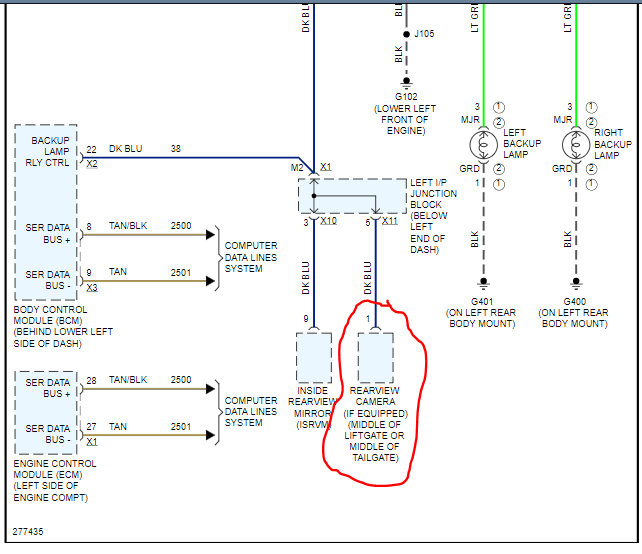Screen dimensions: 642x554
Task: Click the left I/P junction block dashed box
Action: tap(353, 196)
